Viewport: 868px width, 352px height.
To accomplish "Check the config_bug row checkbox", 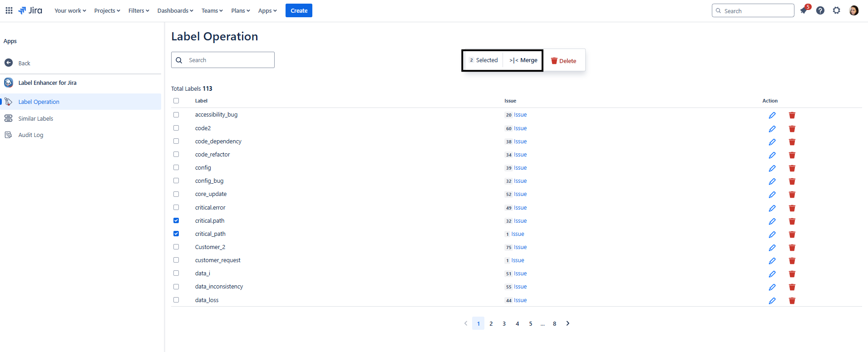I will click(176, 181).
